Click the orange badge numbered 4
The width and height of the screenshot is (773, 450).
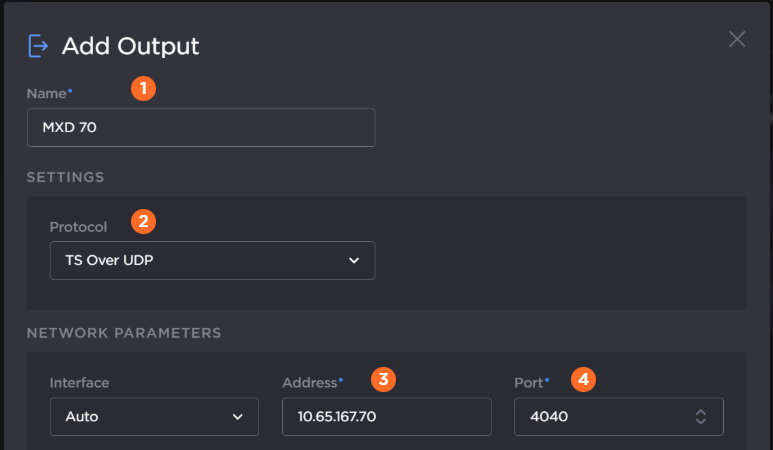tap(583, 379)
